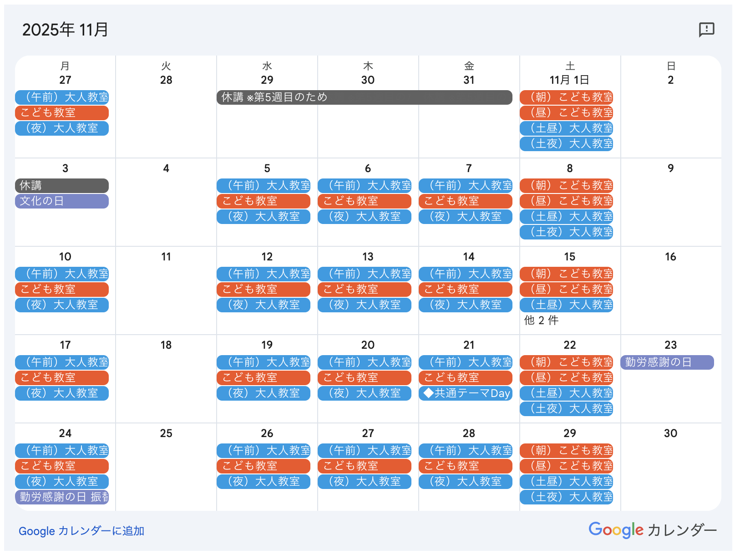Click the feedback icon in top-right corner
The height and width of the screenshot is (560, 740).
(x=706, y=30)
